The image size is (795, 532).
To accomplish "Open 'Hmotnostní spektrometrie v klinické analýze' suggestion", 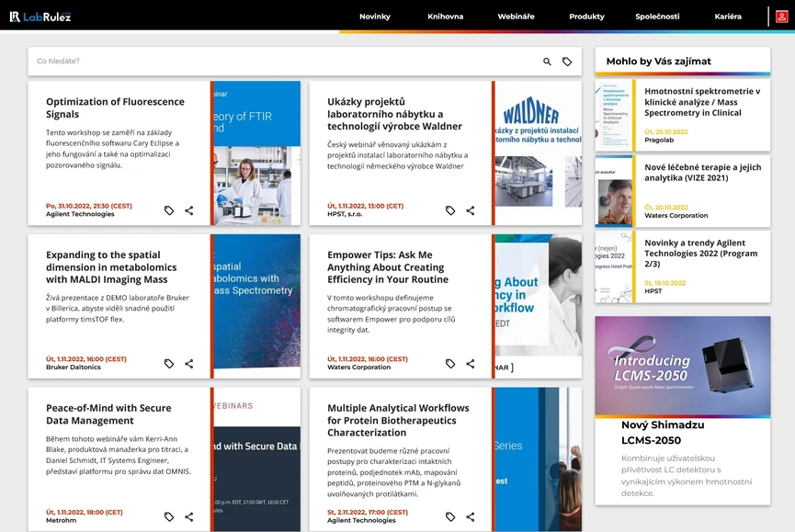I will pyautogui.click(x=701, y=102).
